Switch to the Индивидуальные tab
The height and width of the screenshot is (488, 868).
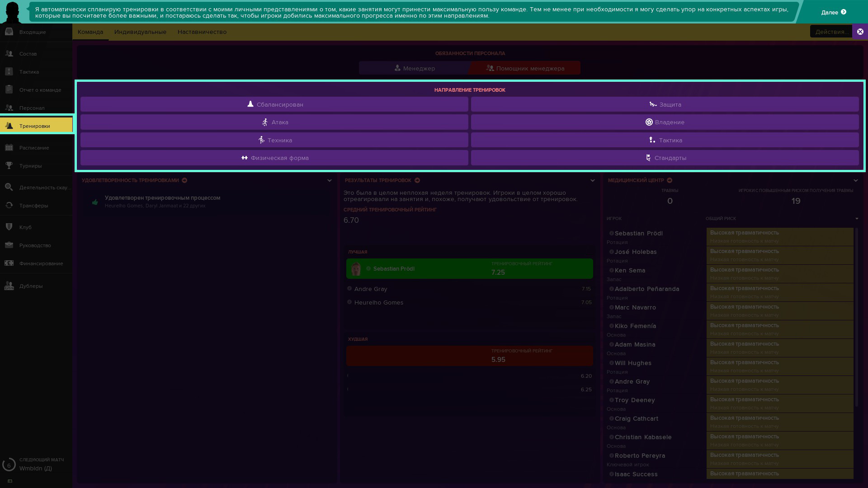pyautogui.click(x=140, y=32)
